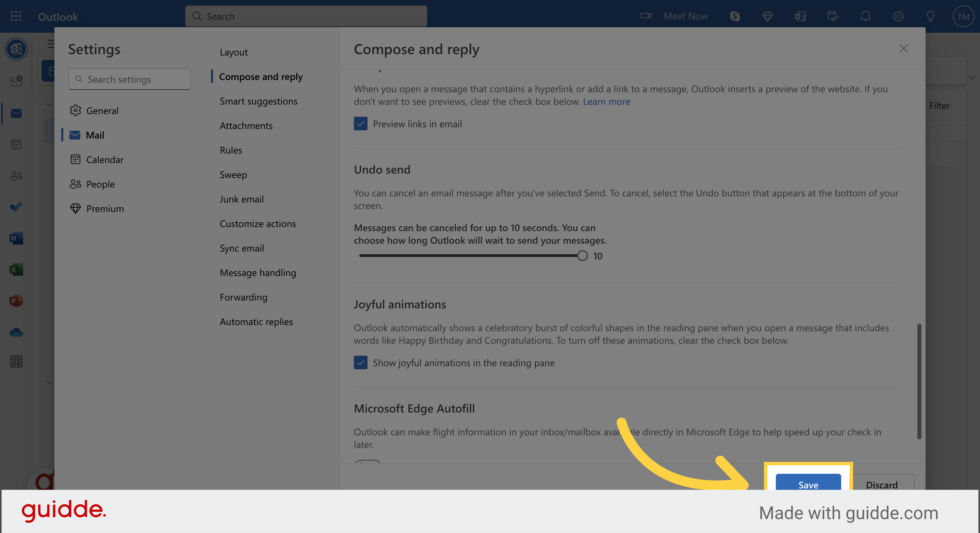980x533 pixels.
Task: Select General settings category
Action: click(x=129, y=110)
